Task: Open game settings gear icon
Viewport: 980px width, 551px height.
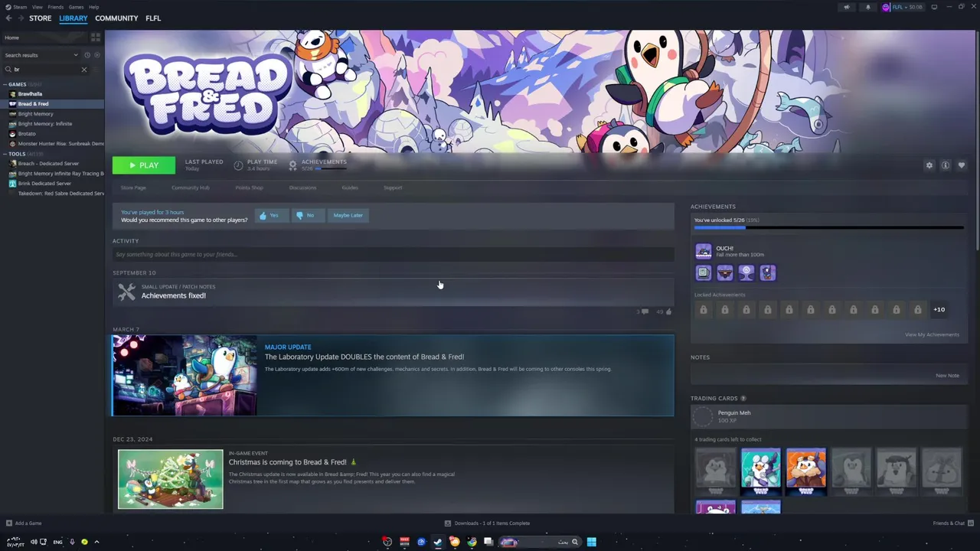Action: (x=929, y=165)
